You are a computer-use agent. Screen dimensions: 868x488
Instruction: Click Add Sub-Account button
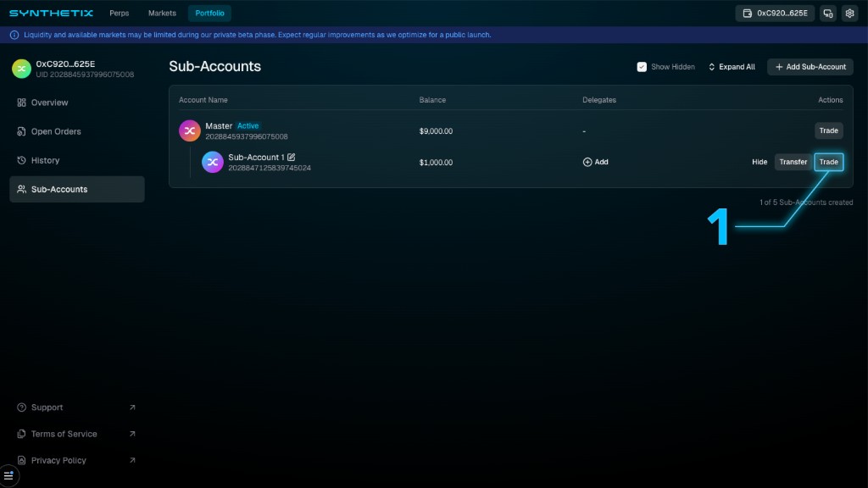tap(810, 67)
